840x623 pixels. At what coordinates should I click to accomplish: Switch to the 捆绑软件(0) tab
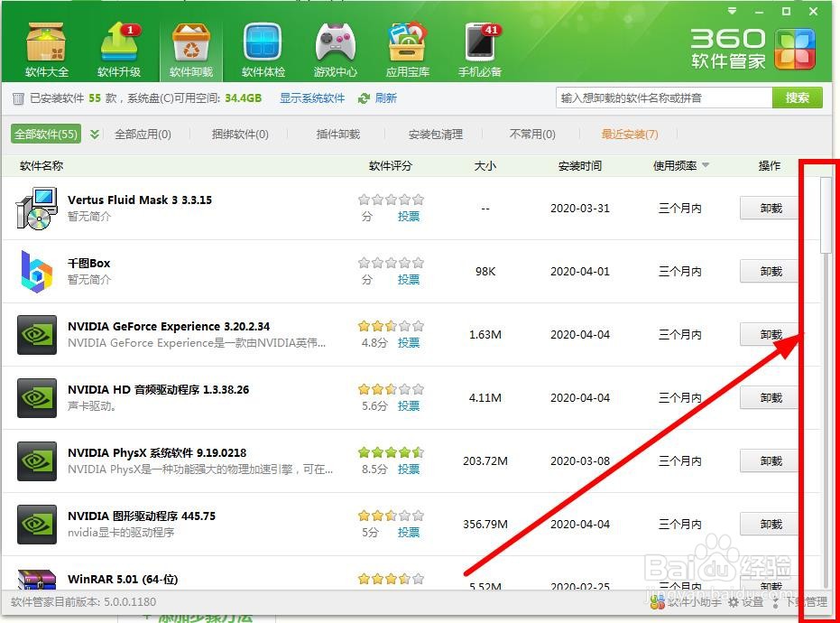tap(240, 134)
